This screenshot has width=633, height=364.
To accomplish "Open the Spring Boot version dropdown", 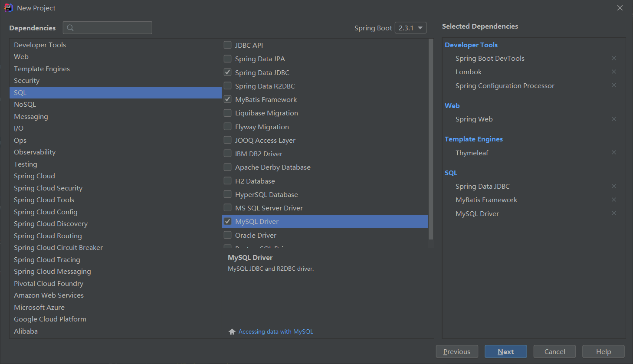I will pos(410,28).
